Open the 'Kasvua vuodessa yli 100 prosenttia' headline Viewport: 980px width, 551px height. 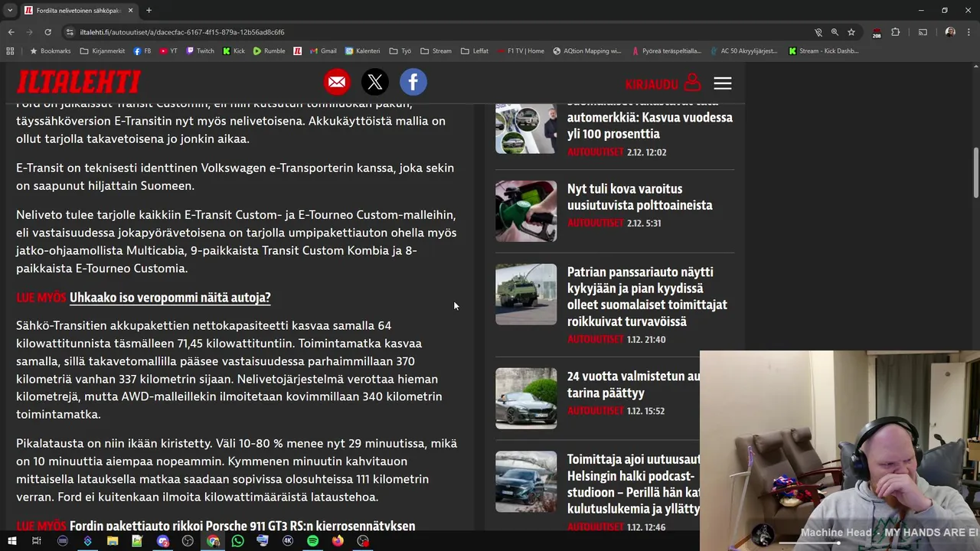pos(650,117)
